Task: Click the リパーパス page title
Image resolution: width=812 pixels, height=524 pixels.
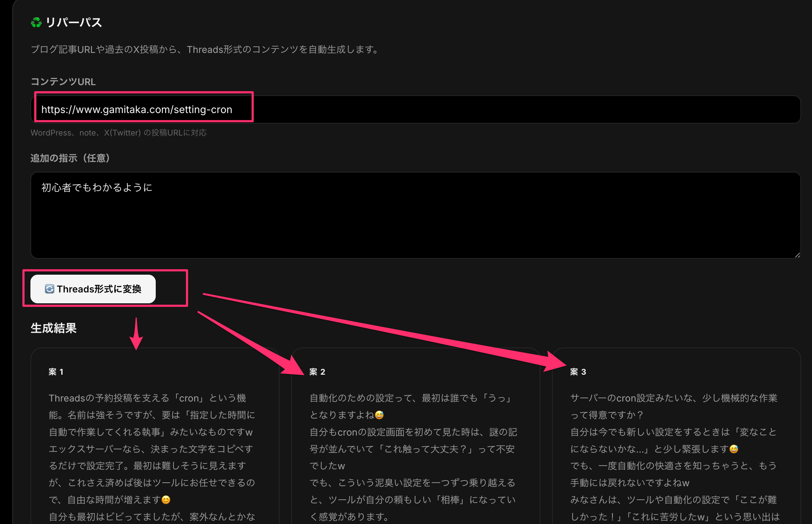Action: (74, 22)
